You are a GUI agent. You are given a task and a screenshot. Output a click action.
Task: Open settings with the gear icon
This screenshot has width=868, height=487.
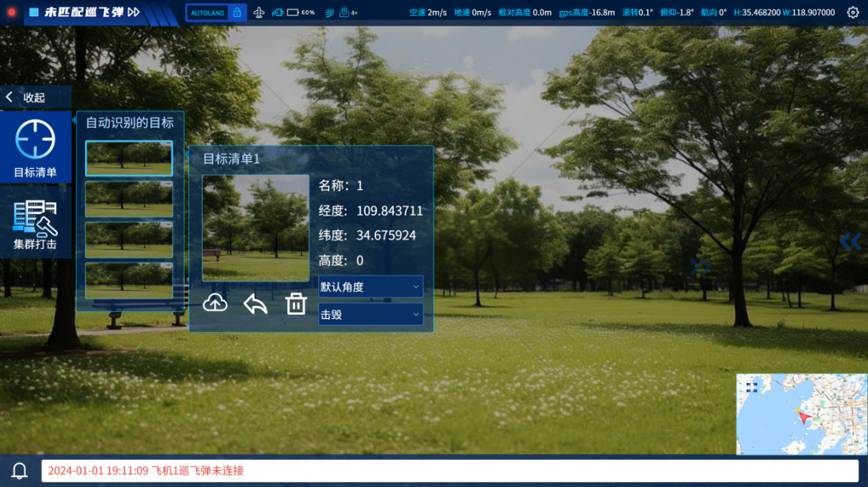pos(852,12)
